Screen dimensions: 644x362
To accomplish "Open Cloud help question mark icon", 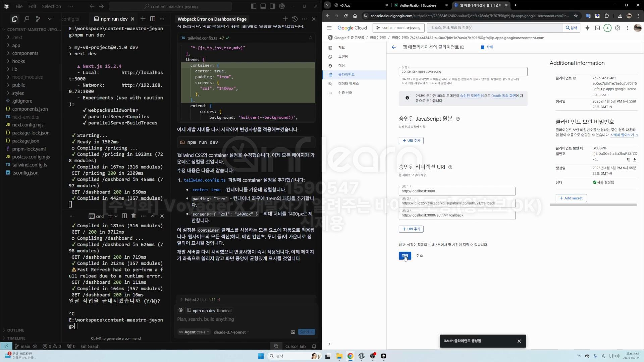I will pyautogui.click(x=618, y=28).
